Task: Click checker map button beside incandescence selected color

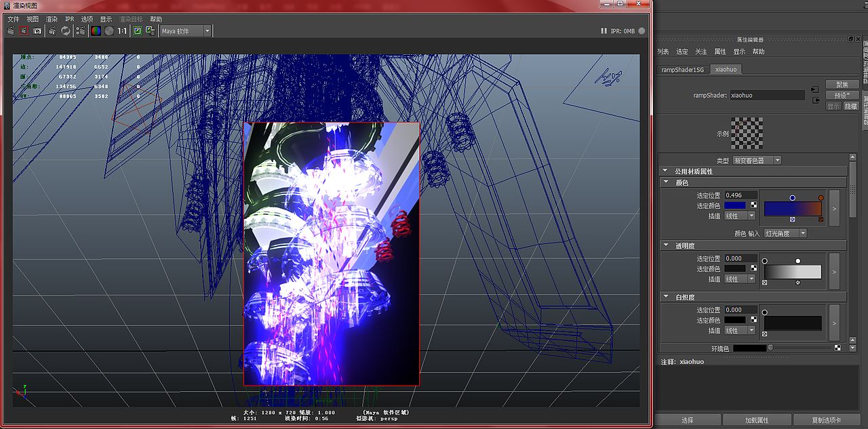Action: [x=753, y=320]
